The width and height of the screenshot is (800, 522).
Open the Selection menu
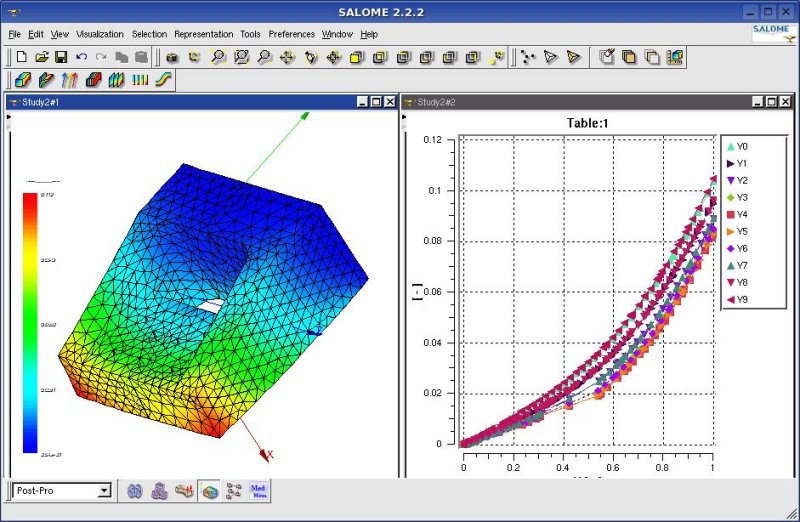pyautogui.click(x=149, y=34)
